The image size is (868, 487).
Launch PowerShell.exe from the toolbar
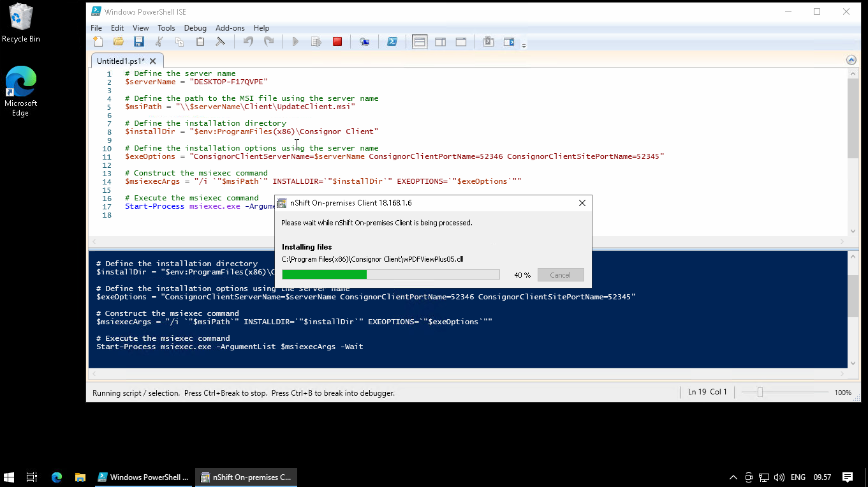click(x=393, y=42)
